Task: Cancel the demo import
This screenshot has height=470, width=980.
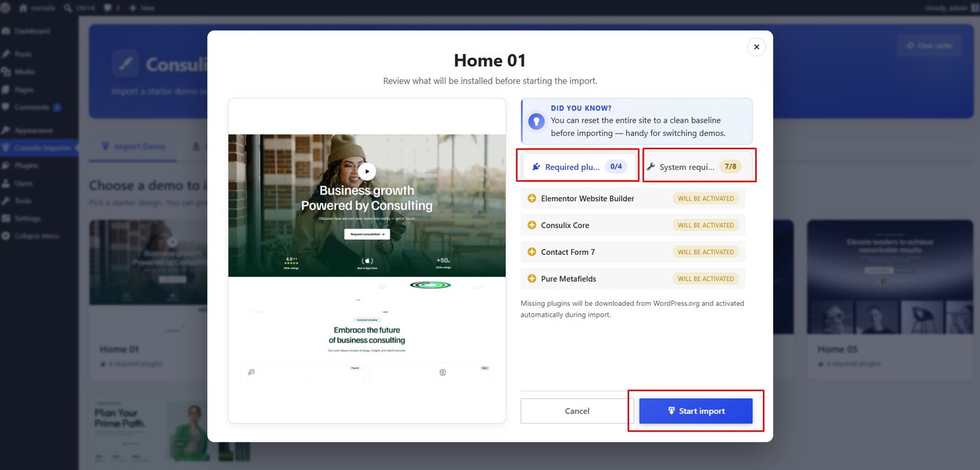Action: coord(577,411)
